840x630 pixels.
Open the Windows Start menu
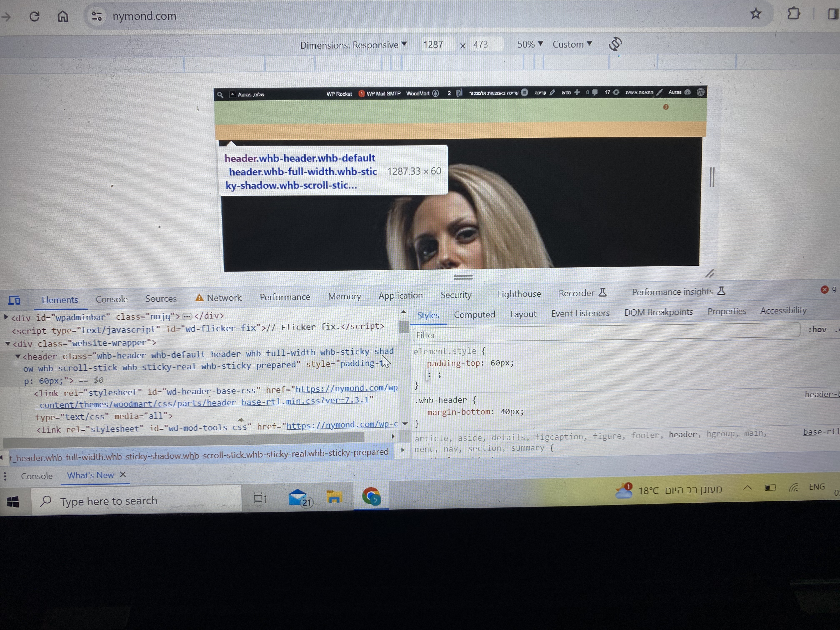(x=13, y=502)
